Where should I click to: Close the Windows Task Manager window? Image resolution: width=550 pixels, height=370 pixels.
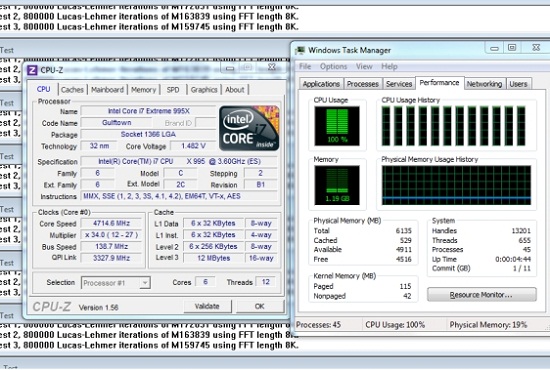tap(536, 48)
